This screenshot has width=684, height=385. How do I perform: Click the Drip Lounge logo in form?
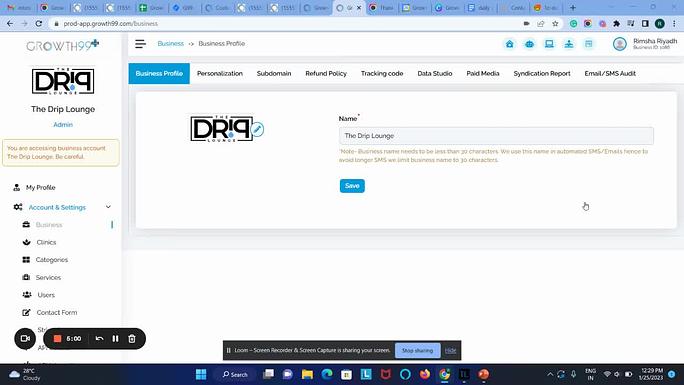(x=222, y=128)
